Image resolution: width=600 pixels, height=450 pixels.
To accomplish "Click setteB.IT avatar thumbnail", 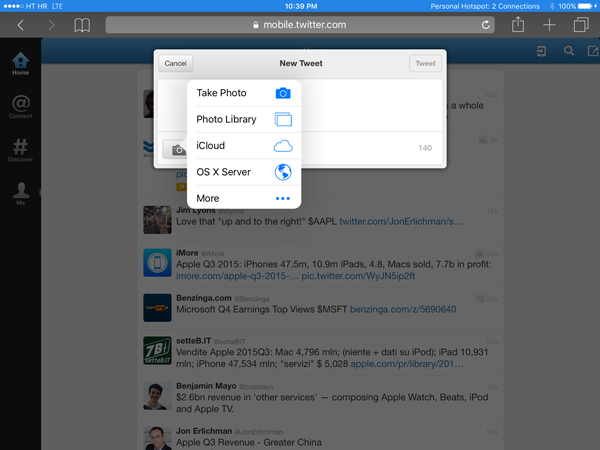I will pos(157,351).
